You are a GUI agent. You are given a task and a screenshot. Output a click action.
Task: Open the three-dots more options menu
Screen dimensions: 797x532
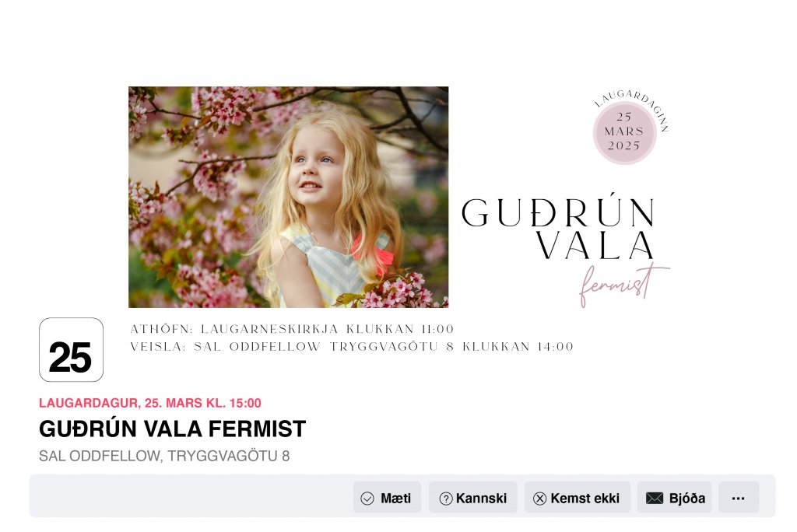[x=739, y=498]
